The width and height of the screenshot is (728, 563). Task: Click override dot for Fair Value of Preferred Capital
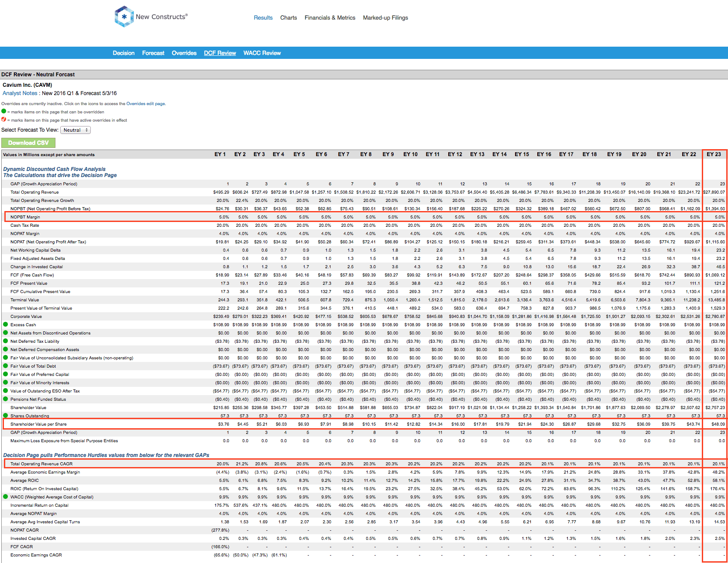pyautogui.click(x=6, y=374)
